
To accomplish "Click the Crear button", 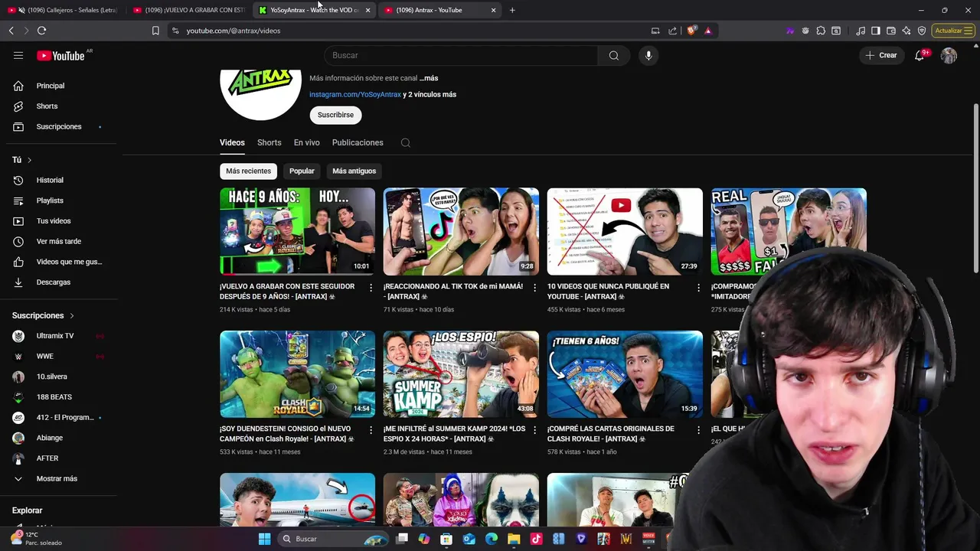I will [881, 55].
